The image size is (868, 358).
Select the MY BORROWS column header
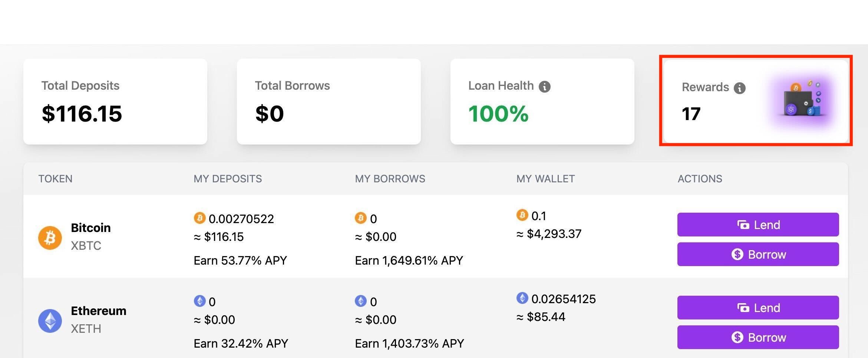[x=390, y=179]
